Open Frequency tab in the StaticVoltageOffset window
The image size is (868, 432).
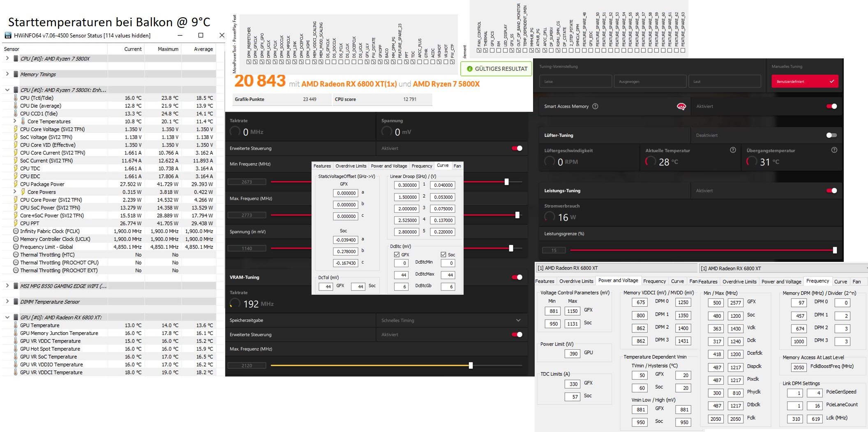point(422,166)
